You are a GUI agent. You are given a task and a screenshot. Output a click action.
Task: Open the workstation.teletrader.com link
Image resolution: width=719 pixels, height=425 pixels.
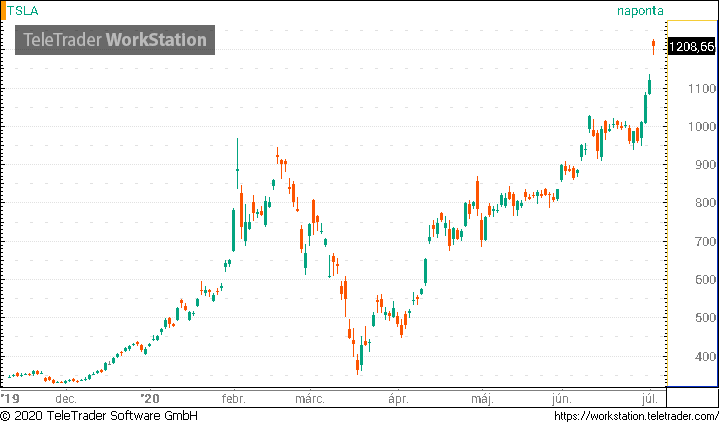coord(636,416)
